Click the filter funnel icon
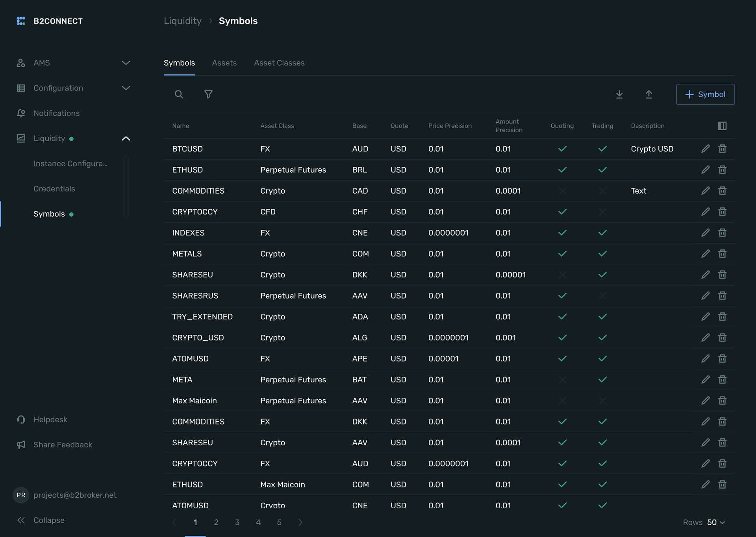 tap(208, 94)
